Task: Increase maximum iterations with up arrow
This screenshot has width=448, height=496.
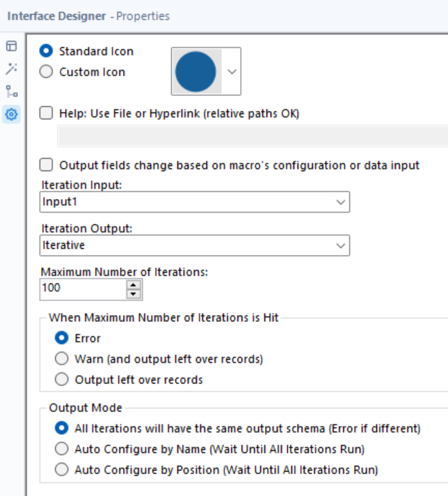Action: (133, 284)
